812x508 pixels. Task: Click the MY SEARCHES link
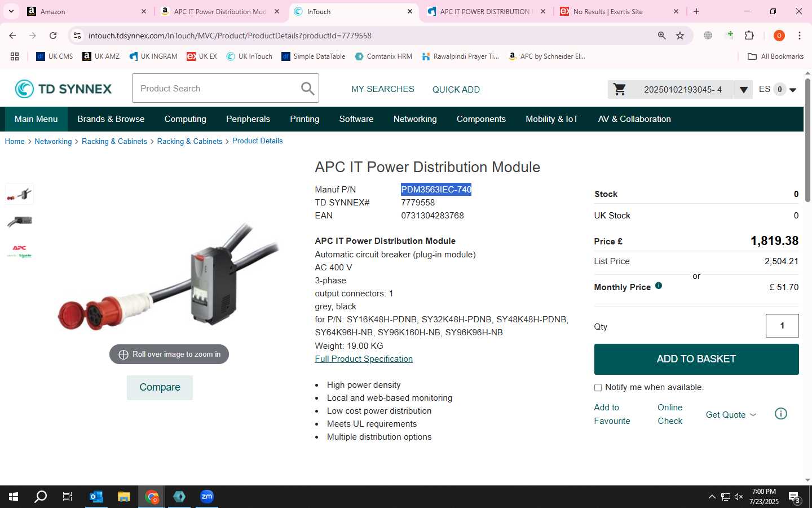[x=383, y=89]
